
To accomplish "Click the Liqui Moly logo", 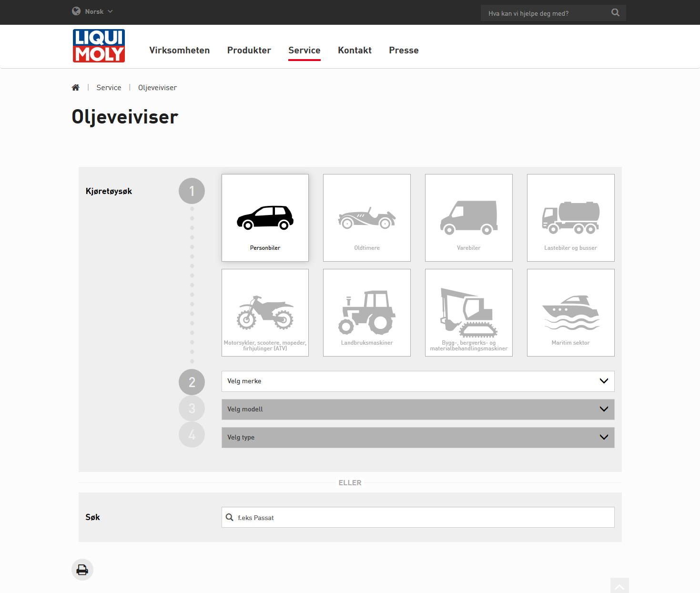I will tap(99, 46).
